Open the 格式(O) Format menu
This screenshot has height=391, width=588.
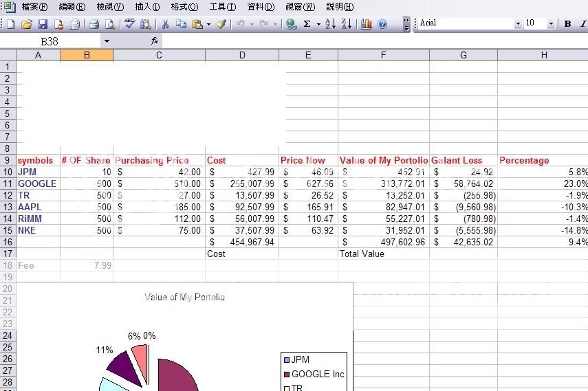(184, 7)
